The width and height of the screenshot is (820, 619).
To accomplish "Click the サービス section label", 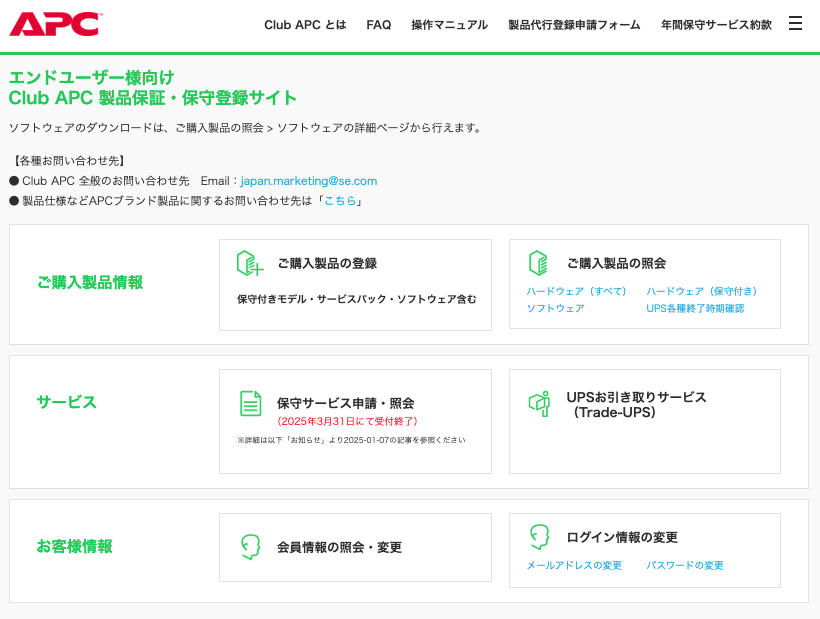I will [67, 402].
